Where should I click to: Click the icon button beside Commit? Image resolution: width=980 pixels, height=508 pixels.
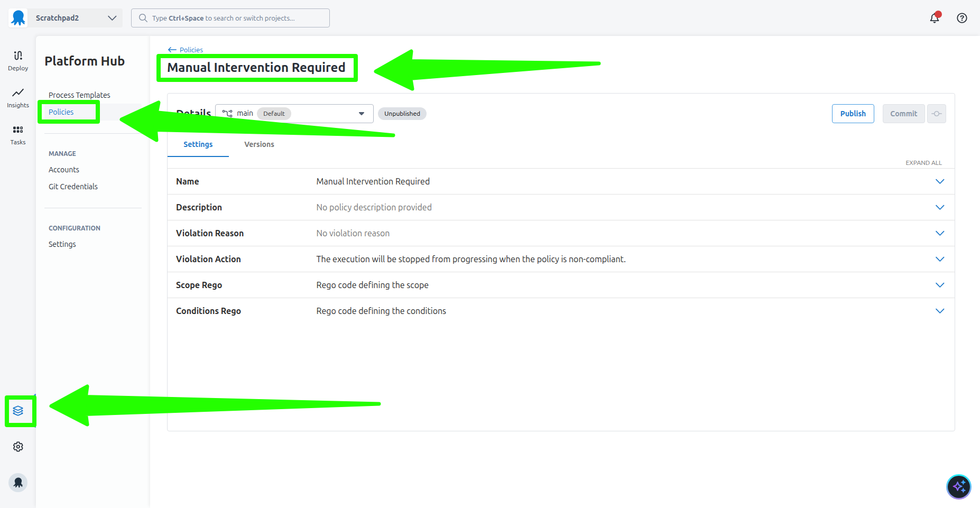coord(936,113)
